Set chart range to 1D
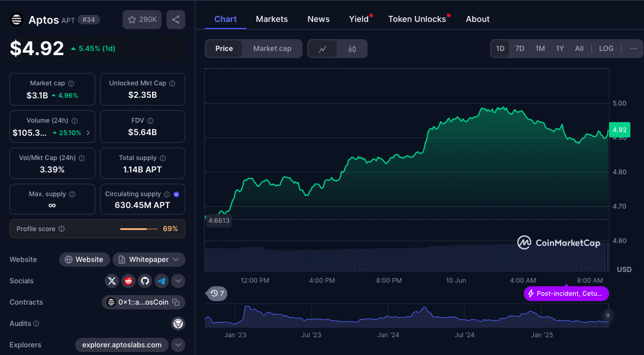Viewport: 644px width, 355px height. coord(500,49)
